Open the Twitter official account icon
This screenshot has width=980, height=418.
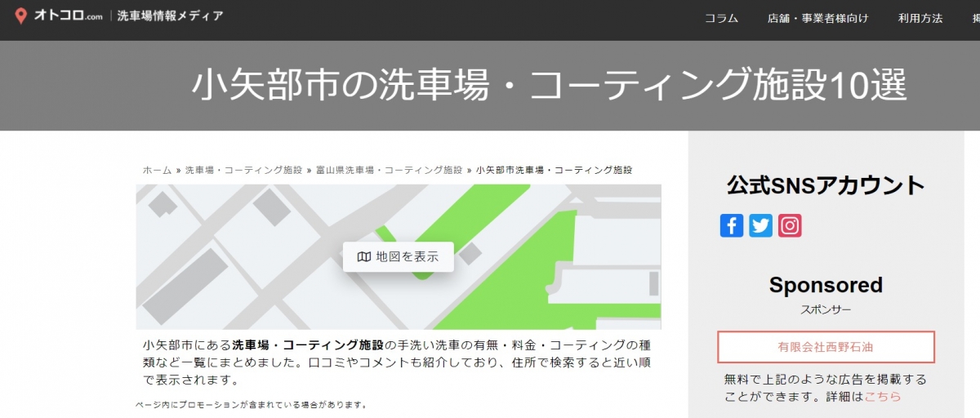[x=760, y=225]
